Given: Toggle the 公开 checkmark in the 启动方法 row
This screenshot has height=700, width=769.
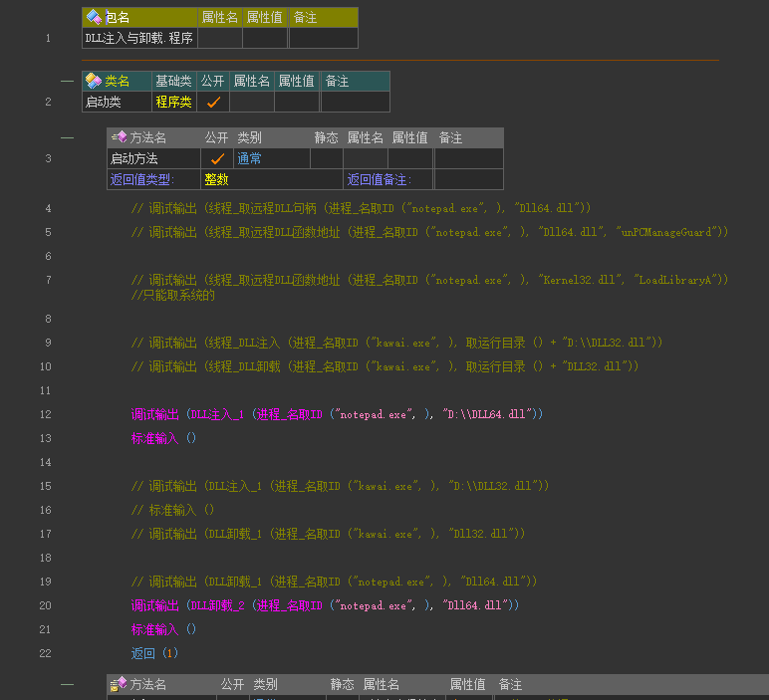Looking at the screenshot, I should click(217, 159).
